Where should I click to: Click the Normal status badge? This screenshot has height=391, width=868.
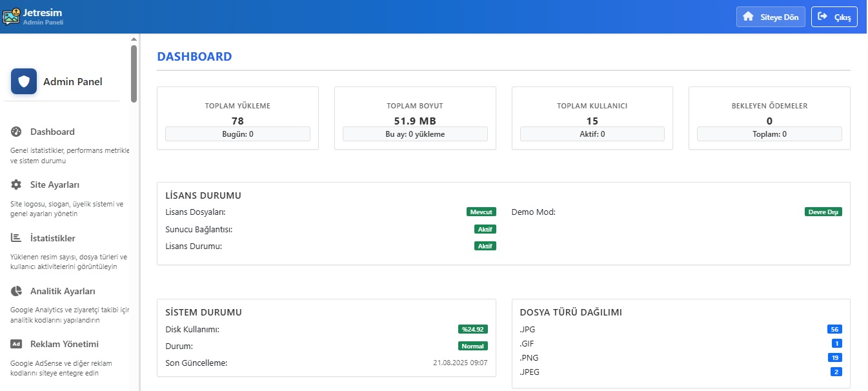pyautogui.click(x=473, y=346)
